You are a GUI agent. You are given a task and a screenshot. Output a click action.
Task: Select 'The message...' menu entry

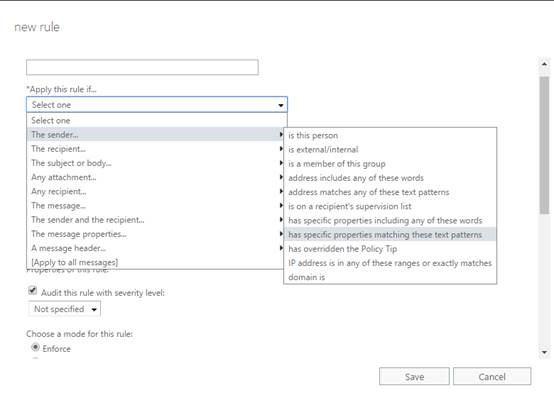pyautogui.click(x=155, y=205)
